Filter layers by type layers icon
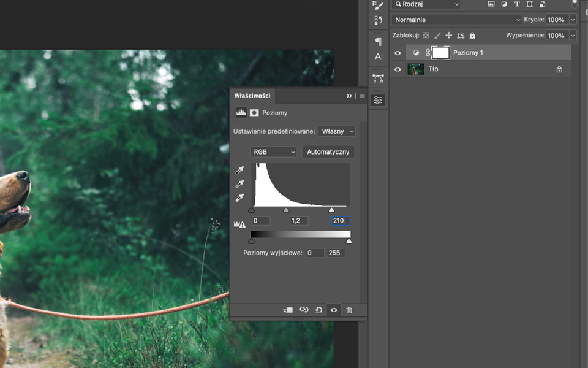 517,5
